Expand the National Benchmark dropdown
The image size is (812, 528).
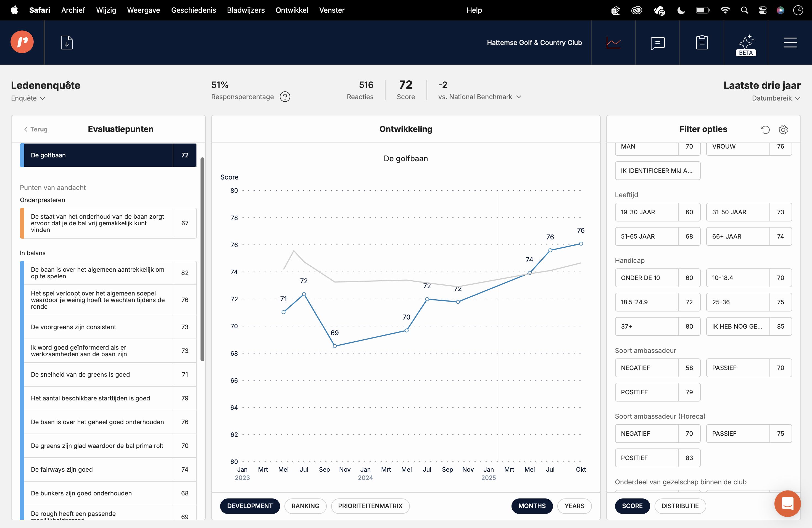coord(479,97)
